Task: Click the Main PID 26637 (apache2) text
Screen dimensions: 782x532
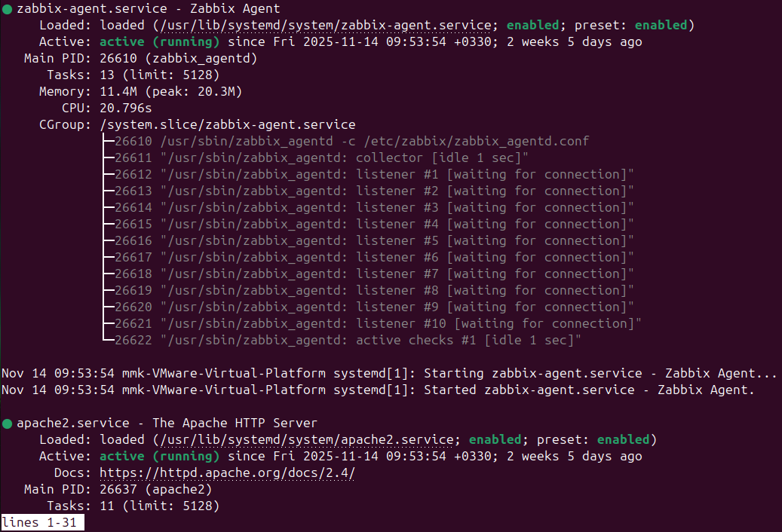Action: point(155,490)
